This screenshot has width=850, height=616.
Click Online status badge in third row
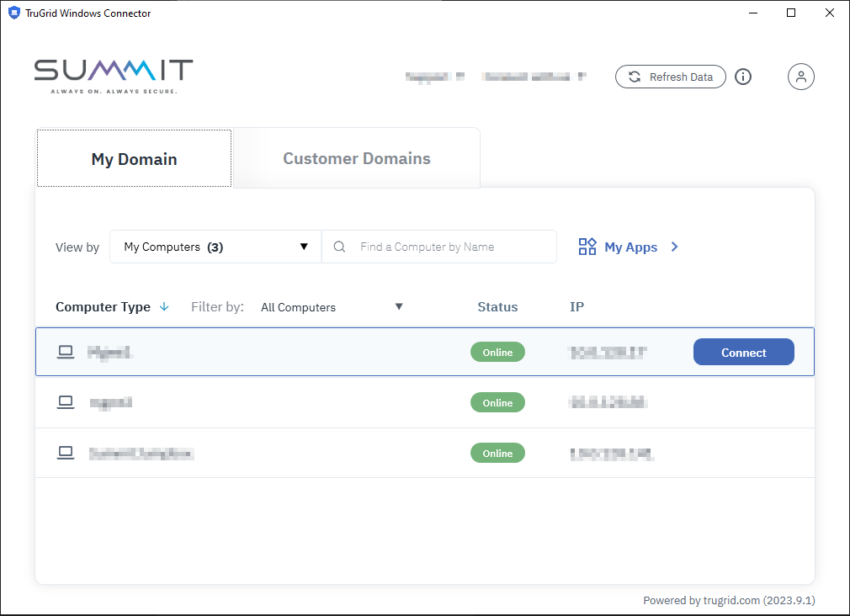pos(497,454)
